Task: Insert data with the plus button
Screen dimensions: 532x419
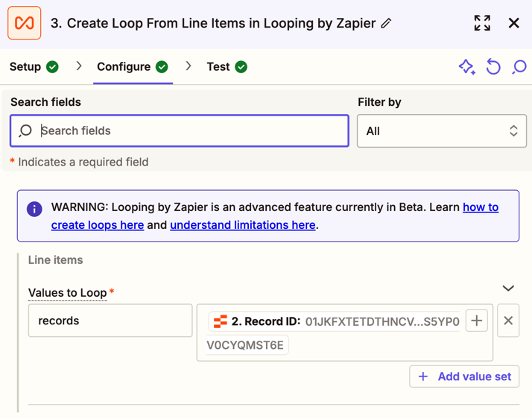Action: click(x=477, y=321)
